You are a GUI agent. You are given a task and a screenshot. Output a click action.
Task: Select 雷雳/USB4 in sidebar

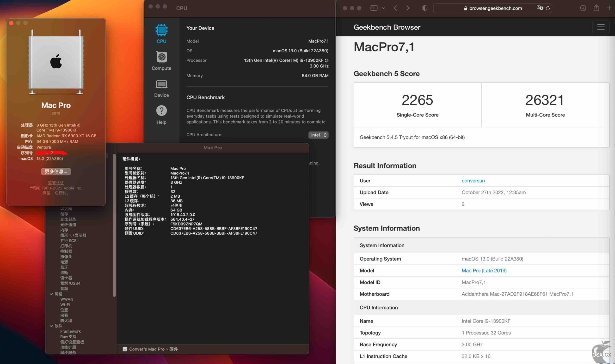(x=70, y=283)
